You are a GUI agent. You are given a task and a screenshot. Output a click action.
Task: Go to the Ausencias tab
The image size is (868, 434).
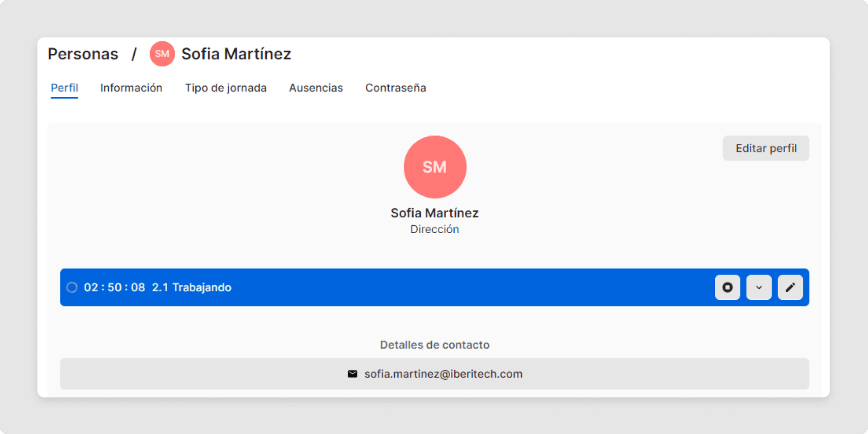(316, 88)
